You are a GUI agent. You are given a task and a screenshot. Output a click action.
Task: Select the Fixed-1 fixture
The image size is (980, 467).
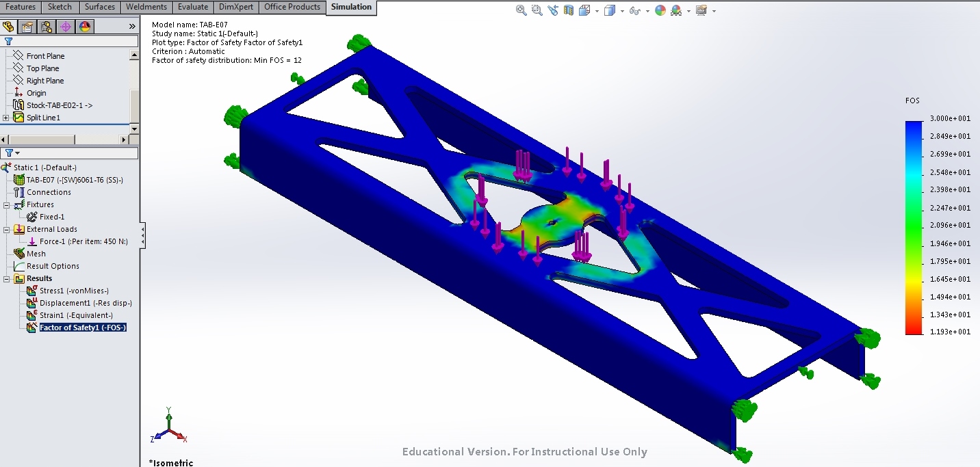click(x=52, y=216)
